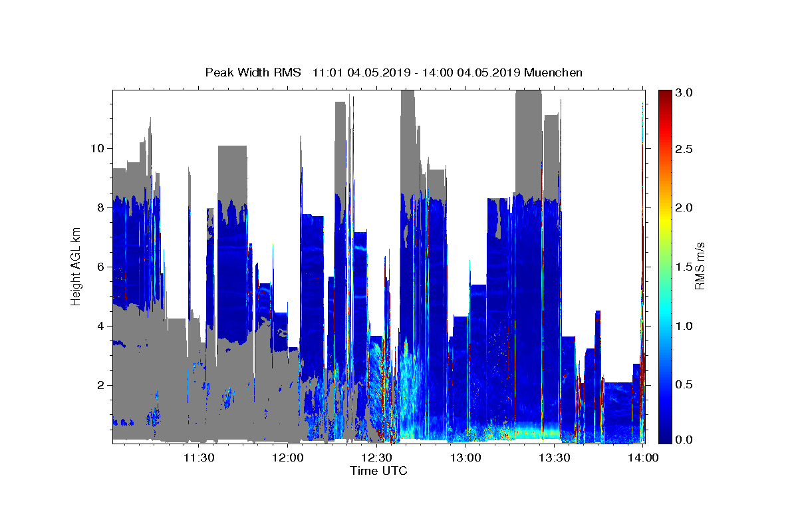The height and width of the screenshot is (532, 798).
Task: Click the colorbar value 0.0
Action: point(684,440)
